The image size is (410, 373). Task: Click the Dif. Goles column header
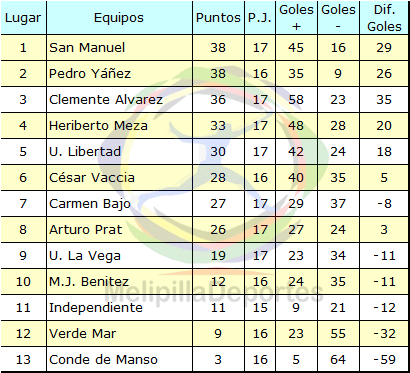point(384,18)
